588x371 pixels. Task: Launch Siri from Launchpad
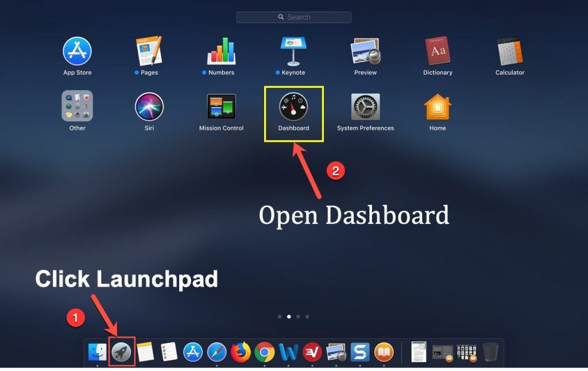149,107
